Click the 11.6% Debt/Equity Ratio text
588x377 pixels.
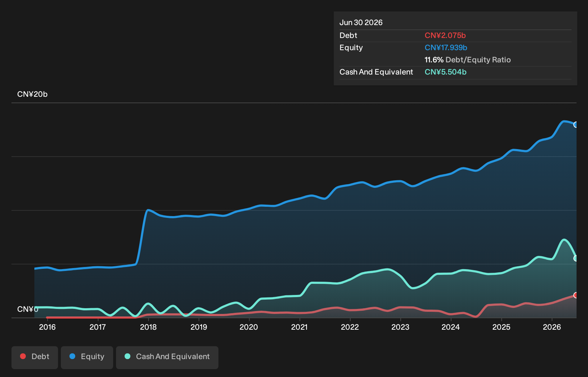(x=468, y=60)
